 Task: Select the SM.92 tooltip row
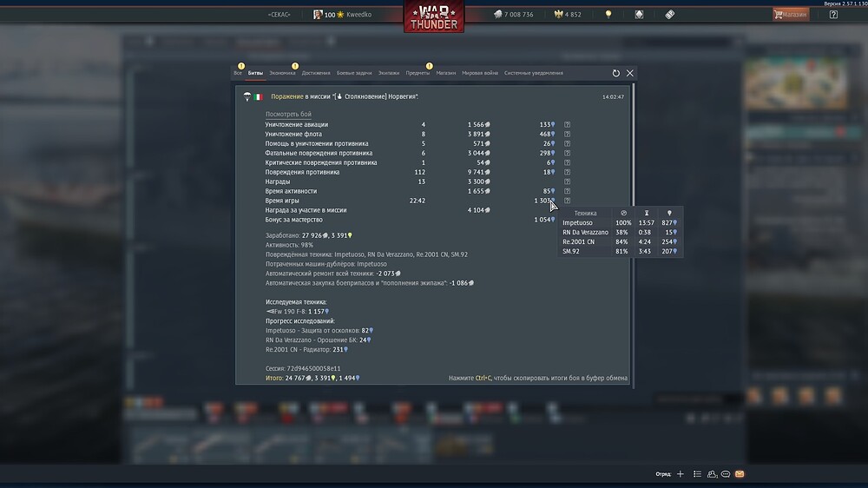620,252
